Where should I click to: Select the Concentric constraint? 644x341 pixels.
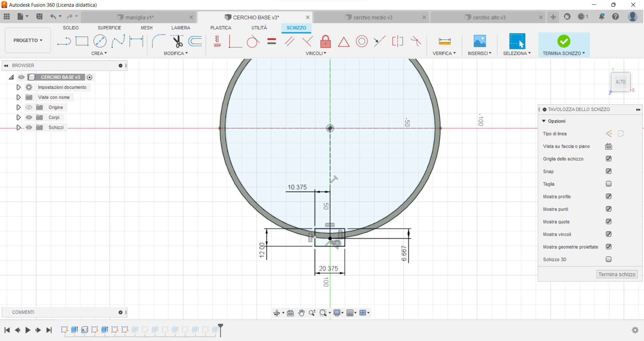point(362,42)
